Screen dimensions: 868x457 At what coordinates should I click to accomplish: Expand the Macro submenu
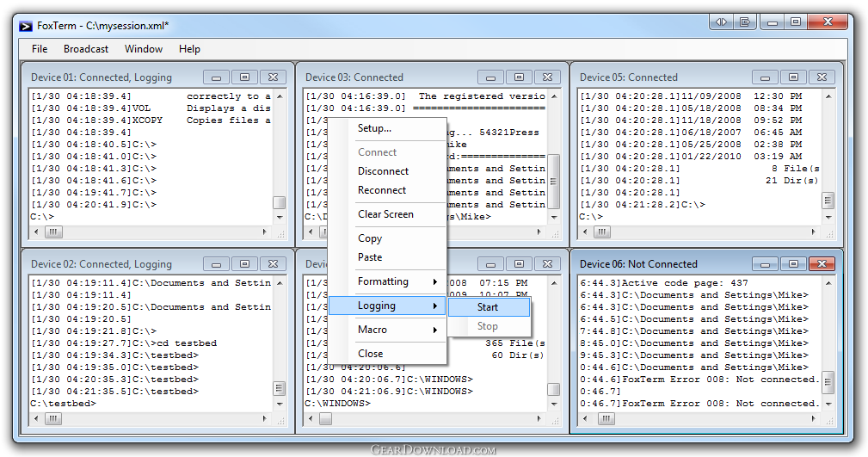[x=387, y=330]
